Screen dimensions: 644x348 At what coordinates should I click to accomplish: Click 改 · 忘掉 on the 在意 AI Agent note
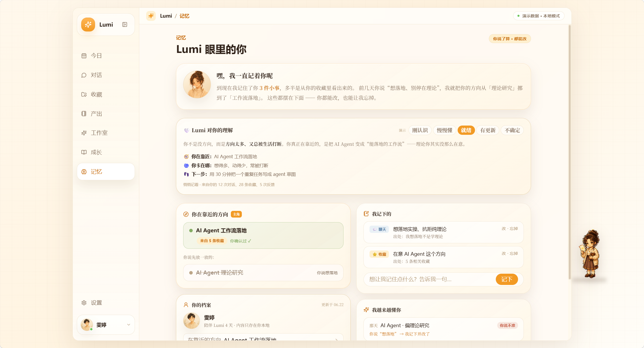pos(510,253)
